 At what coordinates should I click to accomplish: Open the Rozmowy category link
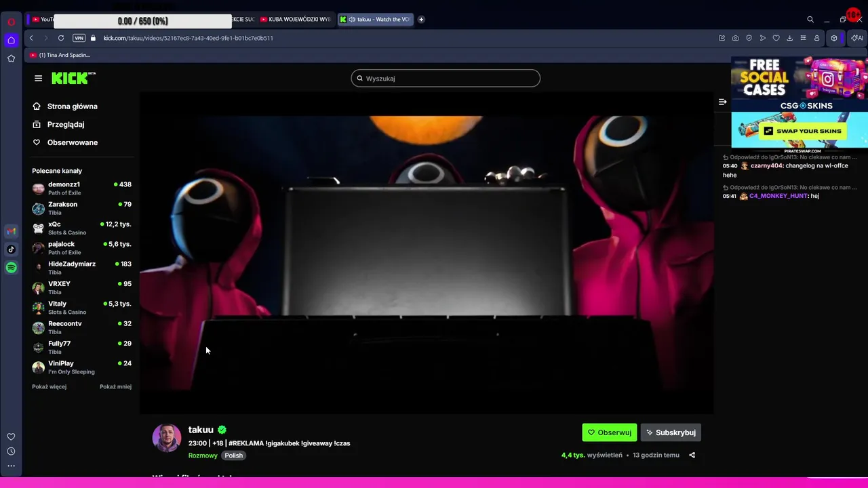tap(203, 455)
